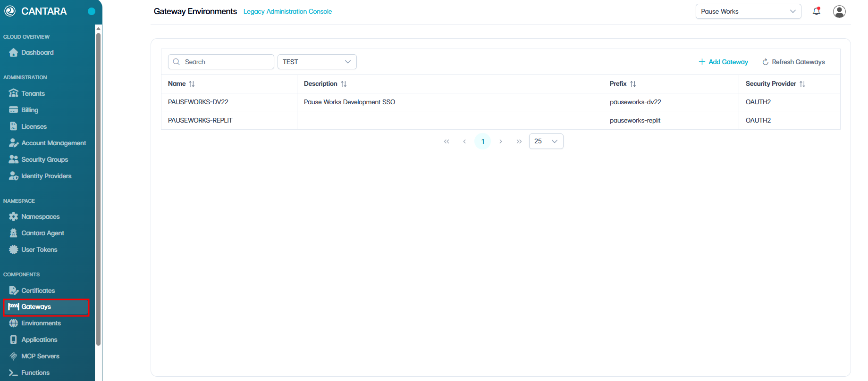
Task: Click 'Pause Works Development SSO' description
Action: [x=349, y=102]
